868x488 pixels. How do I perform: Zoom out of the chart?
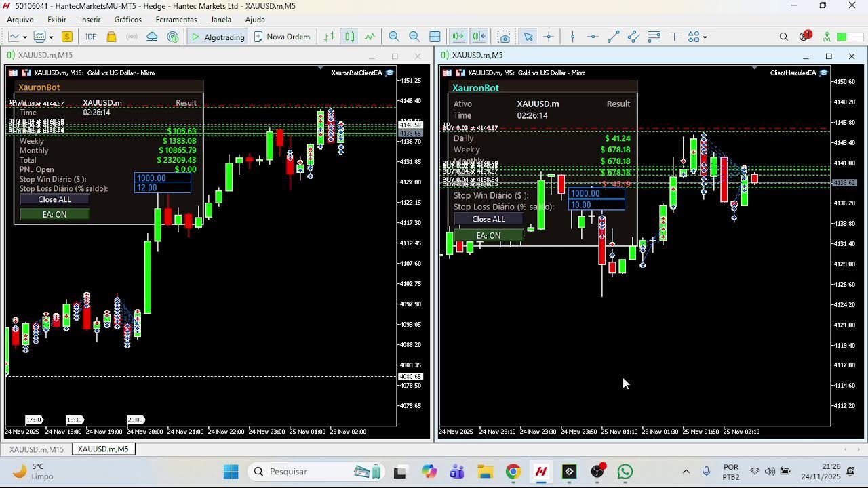[x=414, y=37]
